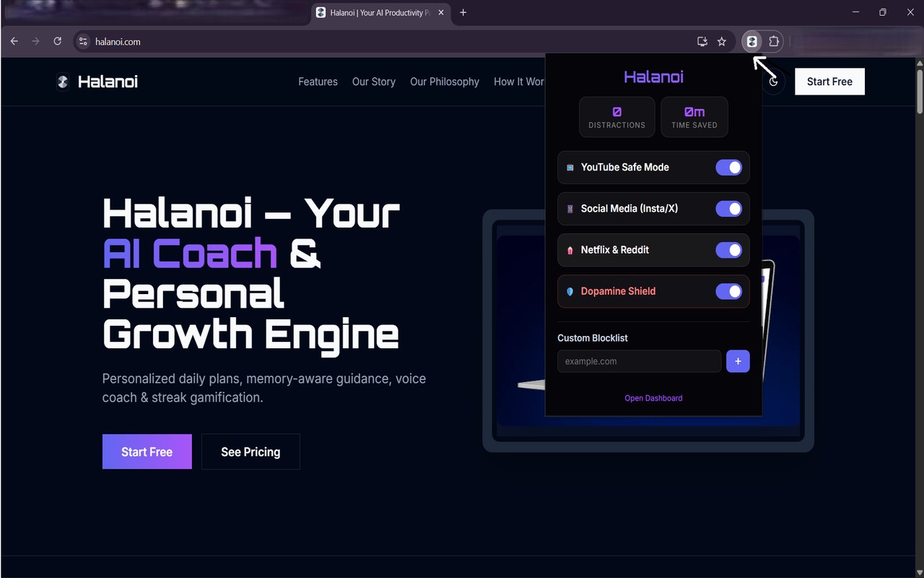Open a new browser tab

pyautogui.click(x=463, y=12)
